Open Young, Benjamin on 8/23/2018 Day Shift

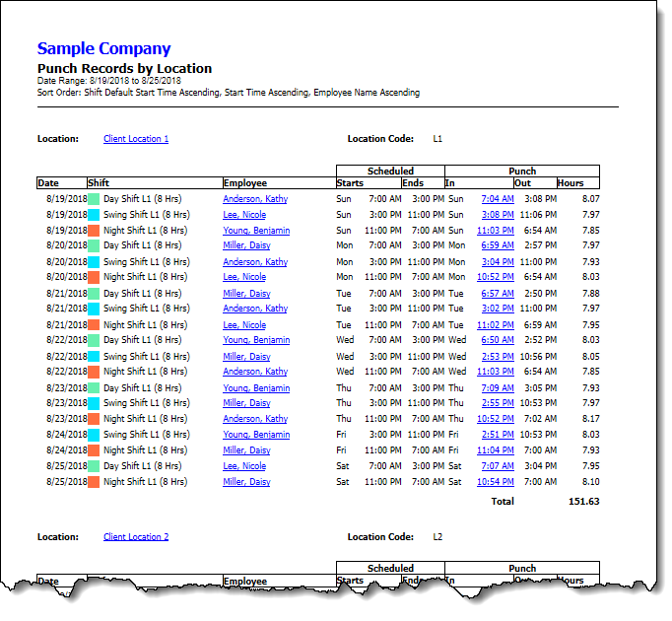click(x=256, y=387)
